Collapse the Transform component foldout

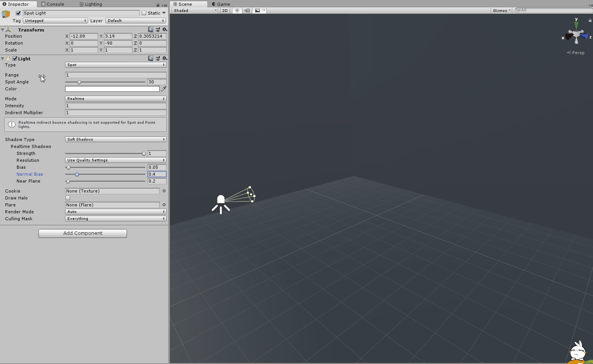click(x=3, y=30)
